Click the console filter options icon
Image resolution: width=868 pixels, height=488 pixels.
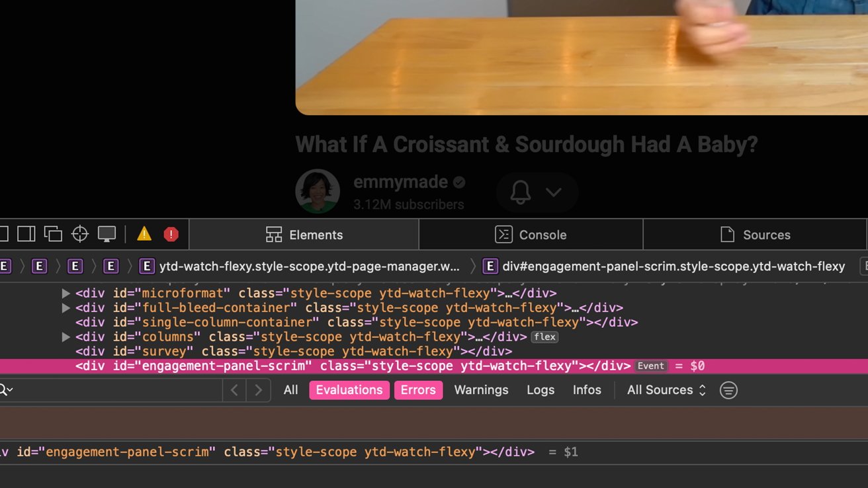[728, 390]
